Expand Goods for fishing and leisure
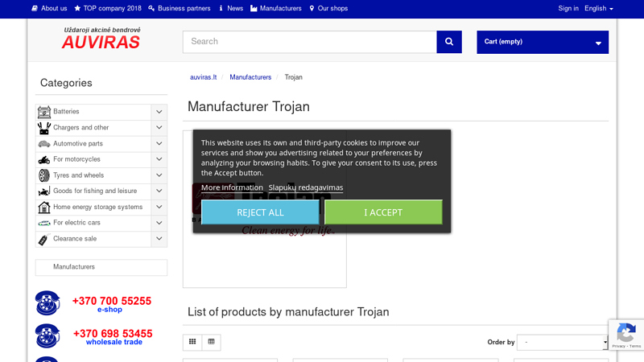644x362 pixels. 159,191
